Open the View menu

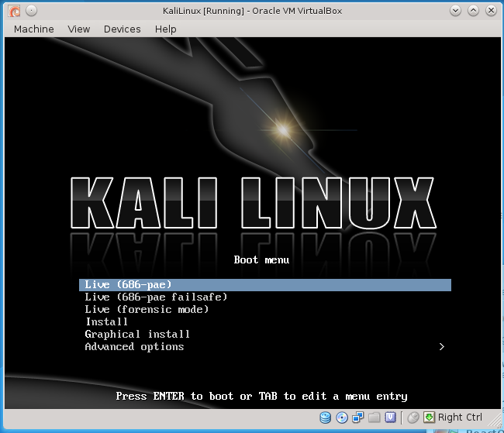tap(79, 29)
